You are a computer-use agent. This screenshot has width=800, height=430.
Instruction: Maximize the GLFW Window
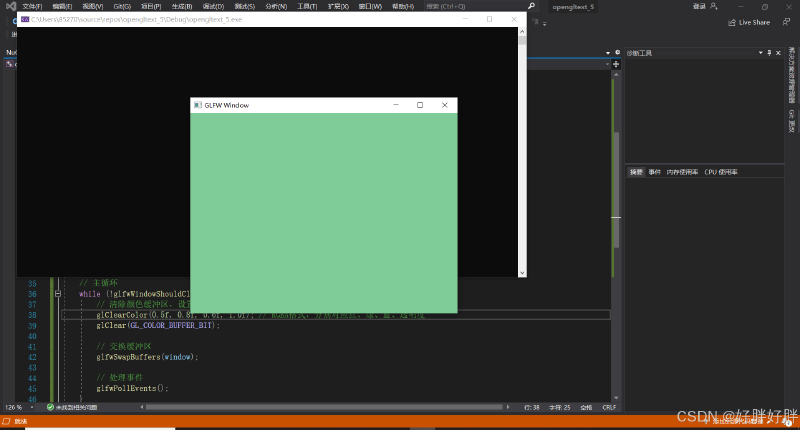[420, 105]
